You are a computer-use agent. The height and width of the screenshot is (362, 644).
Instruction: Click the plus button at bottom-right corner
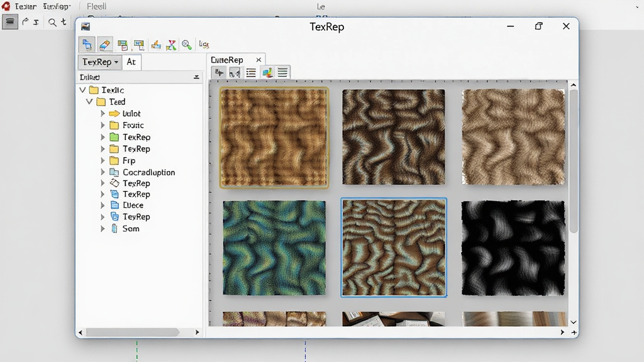[574, 332]
